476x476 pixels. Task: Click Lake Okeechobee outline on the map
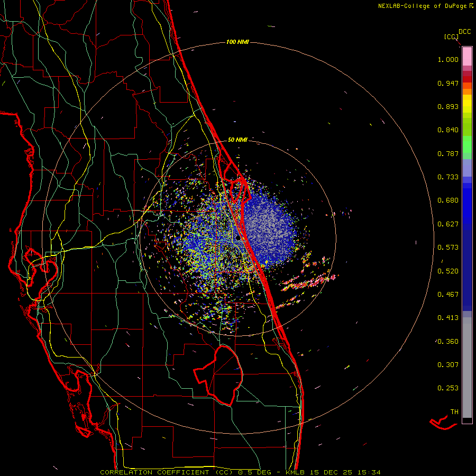click(218, 375)
